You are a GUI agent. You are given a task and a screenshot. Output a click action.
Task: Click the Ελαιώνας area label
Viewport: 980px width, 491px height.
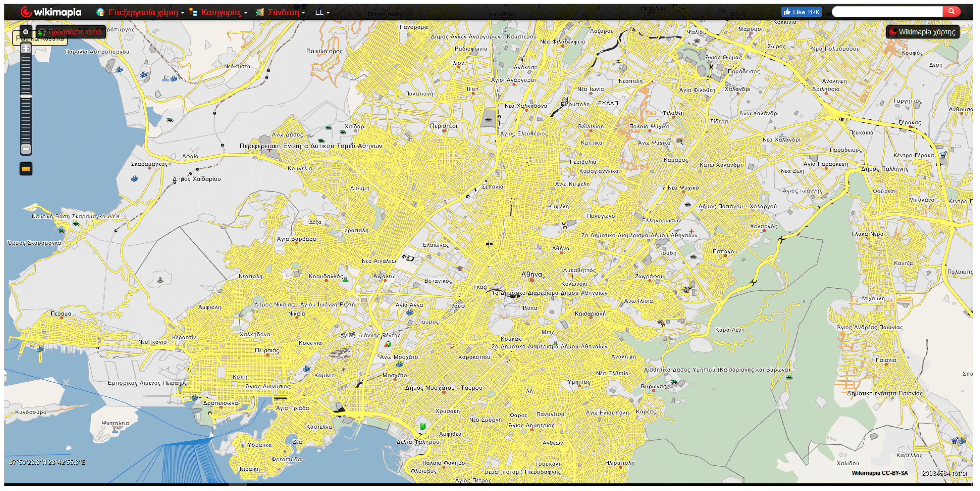[436, 245]
